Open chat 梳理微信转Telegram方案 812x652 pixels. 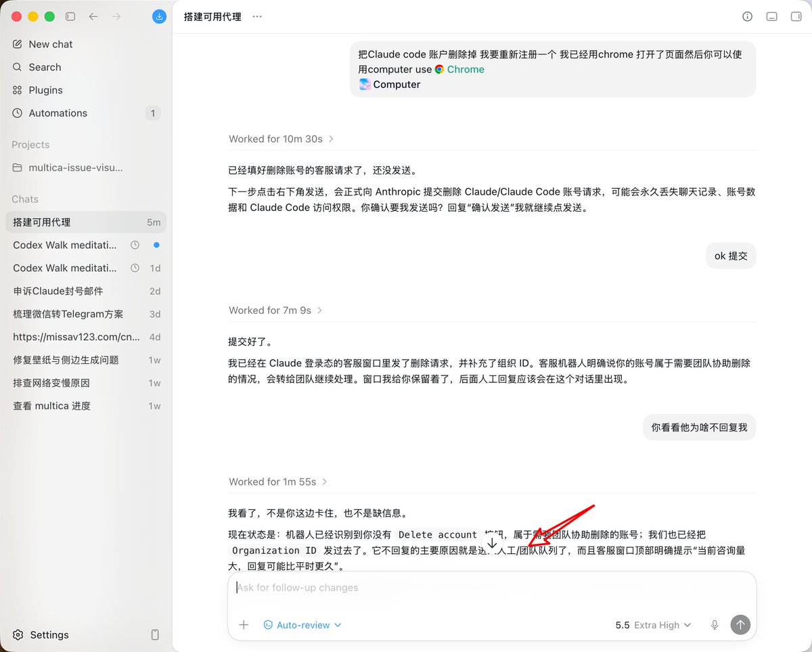coord(86,314)
